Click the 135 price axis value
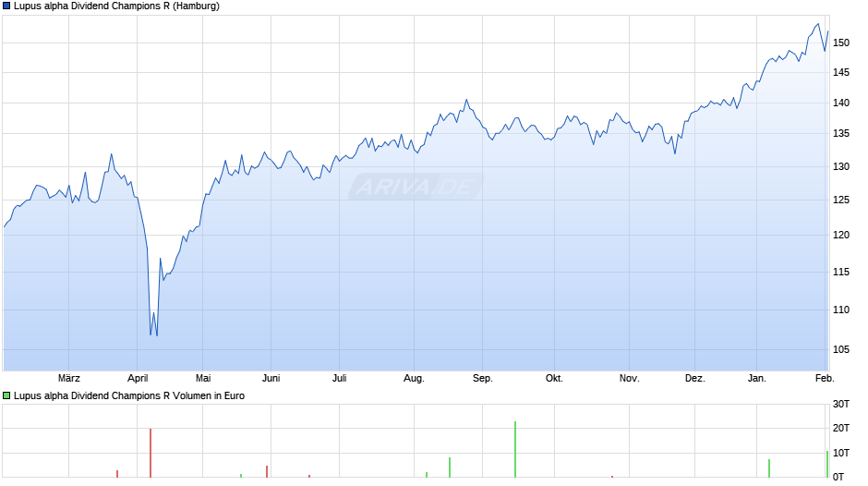868x486 pixels. pyautogui.click(x=841, y=134)
